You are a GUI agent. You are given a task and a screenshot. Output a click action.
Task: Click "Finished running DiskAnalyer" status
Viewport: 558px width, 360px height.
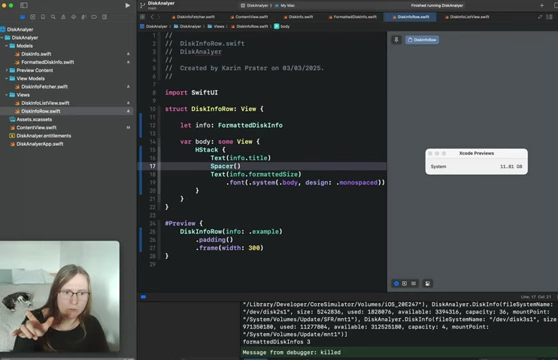tap(437, 5)
